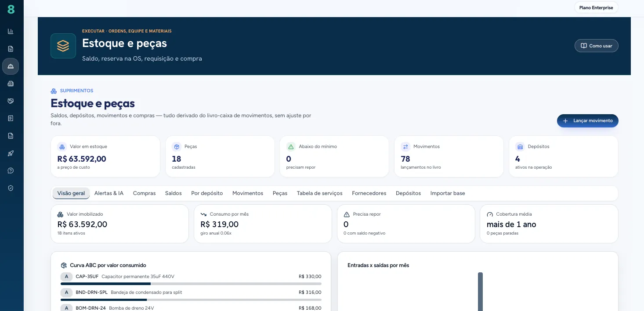644x311 pixels.
Task: Click the 78 Movimentos count
Action: tap(405, 159)
